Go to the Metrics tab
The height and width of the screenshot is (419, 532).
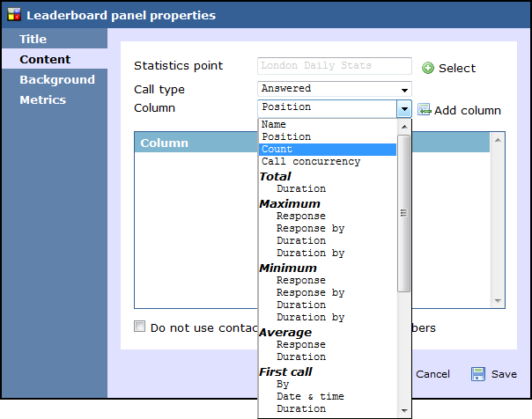(43, 100)
